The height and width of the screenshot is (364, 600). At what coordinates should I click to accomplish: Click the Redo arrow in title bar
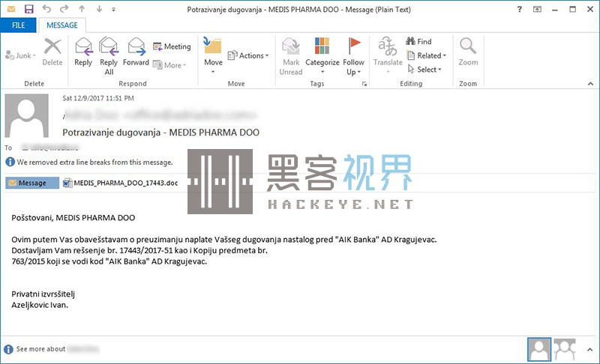coord(64,8)
